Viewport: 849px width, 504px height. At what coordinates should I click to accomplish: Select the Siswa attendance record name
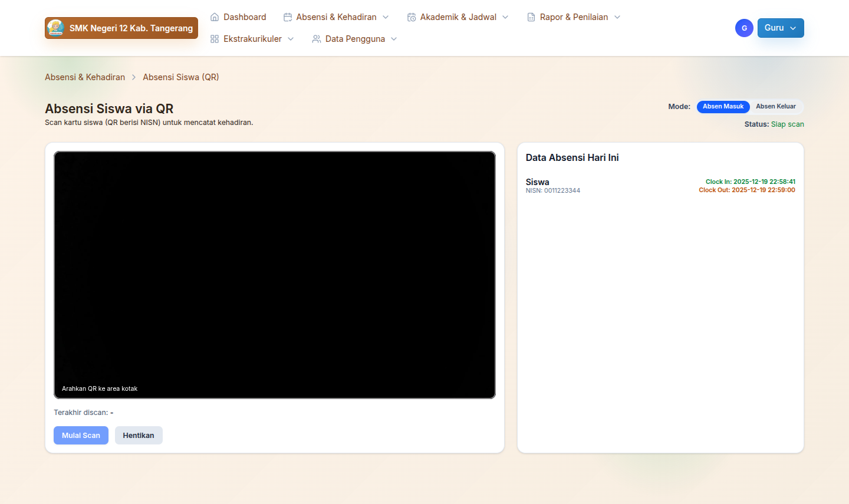538,182
